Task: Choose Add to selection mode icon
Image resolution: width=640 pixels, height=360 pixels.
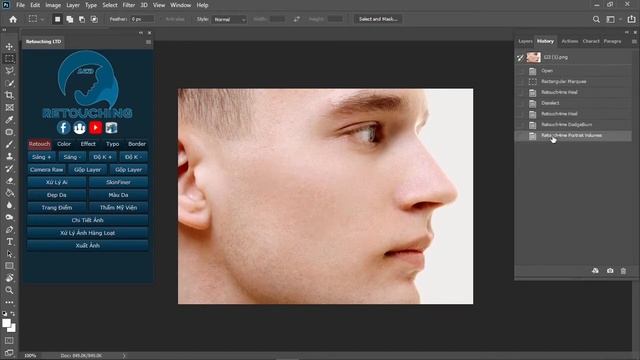Action: pos(70,19)
